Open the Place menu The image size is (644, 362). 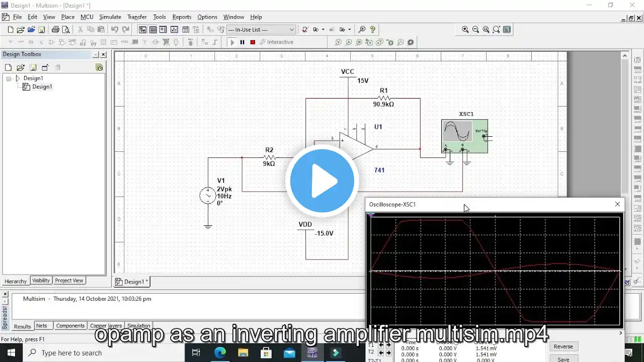pyautogui.click(x=68, y=17)
